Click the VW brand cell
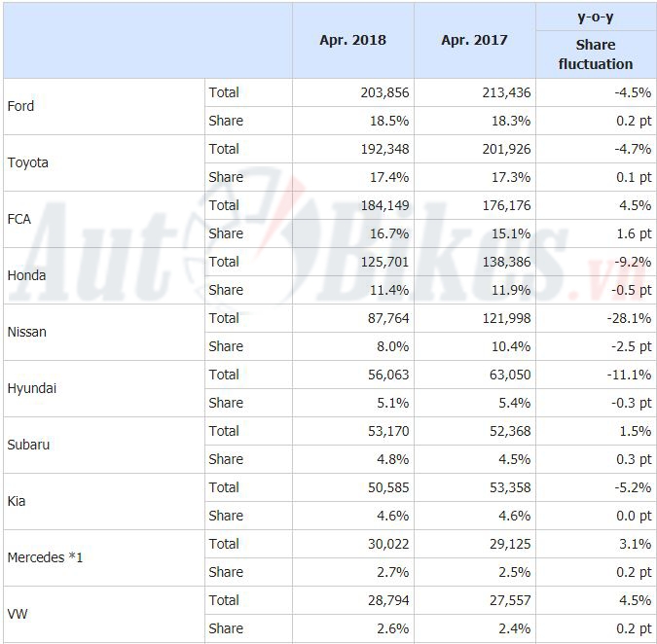The width and height of the screenshot is (657, 644). (x=18, y=614)
